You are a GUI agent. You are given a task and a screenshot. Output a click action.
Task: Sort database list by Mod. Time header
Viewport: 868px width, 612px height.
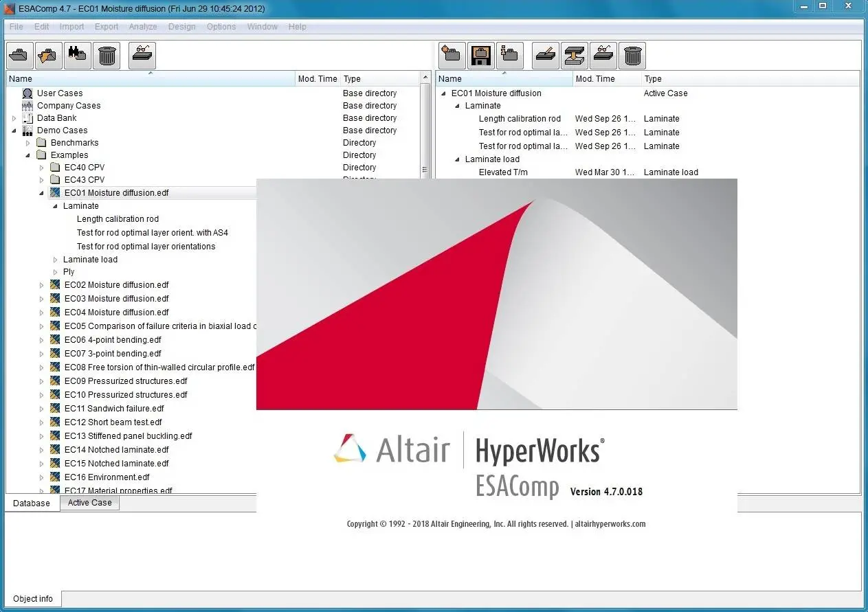tap(318, 79)
